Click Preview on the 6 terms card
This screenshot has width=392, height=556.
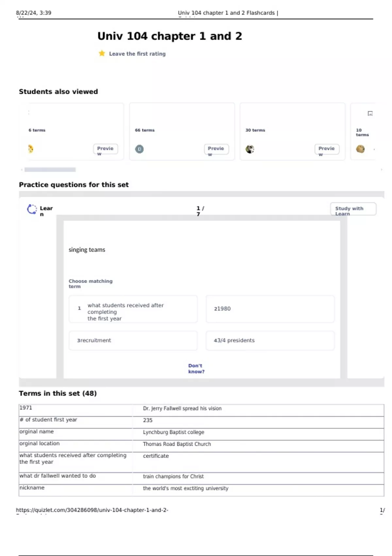click(105, 149)
